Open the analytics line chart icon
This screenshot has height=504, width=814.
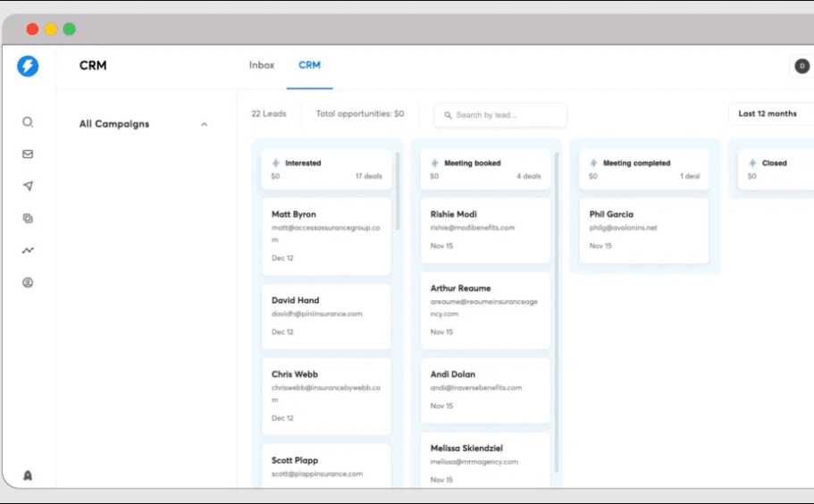28,250
